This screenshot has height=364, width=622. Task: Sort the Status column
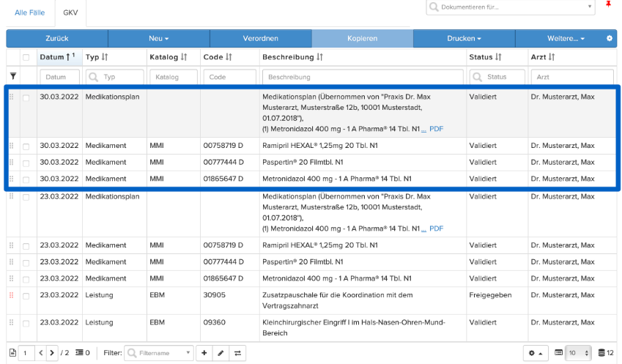[x=498, y=57]
